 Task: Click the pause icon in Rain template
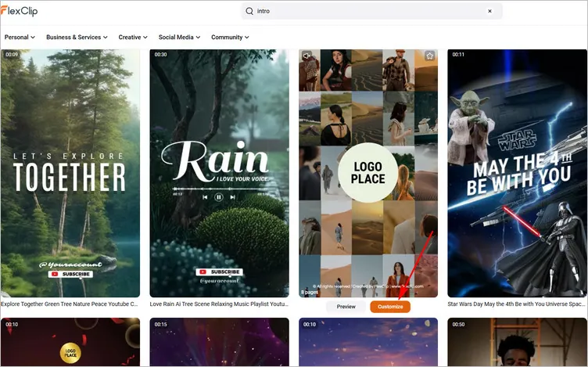[219, 197]
